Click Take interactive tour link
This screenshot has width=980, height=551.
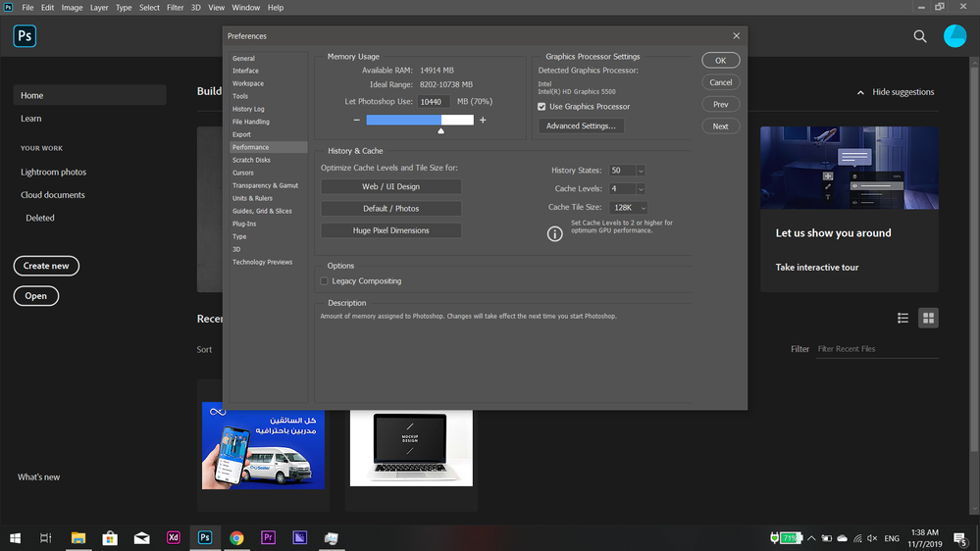(x=817, y=268)
